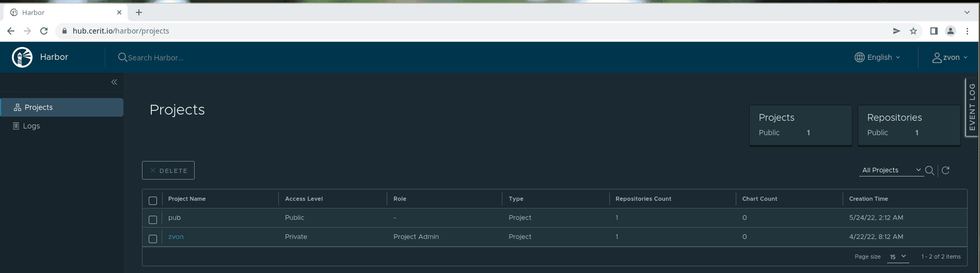980x273 pixels.
Task: Go to Logs in the sidebar
Action: pyautogui.click(x=31, y=126)
